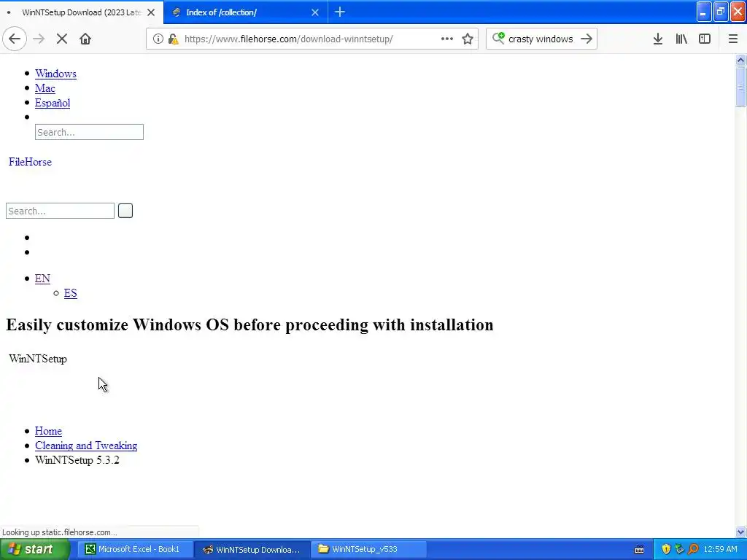Focus the second Search field below FileHorse
747x560 pixels.
pyautogui.click(x=60, y=211)
